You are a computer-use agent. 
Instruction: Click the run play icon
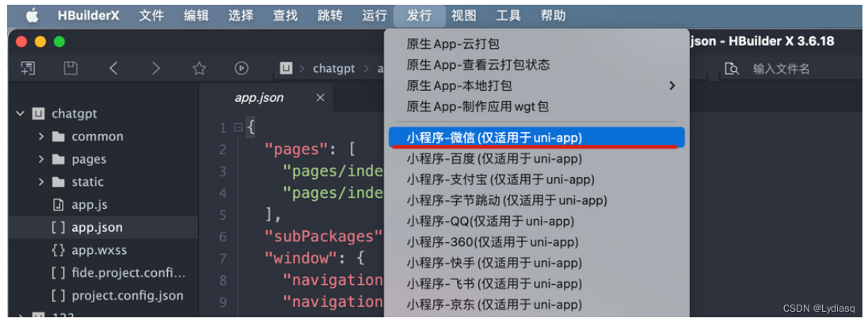(242, 68)
